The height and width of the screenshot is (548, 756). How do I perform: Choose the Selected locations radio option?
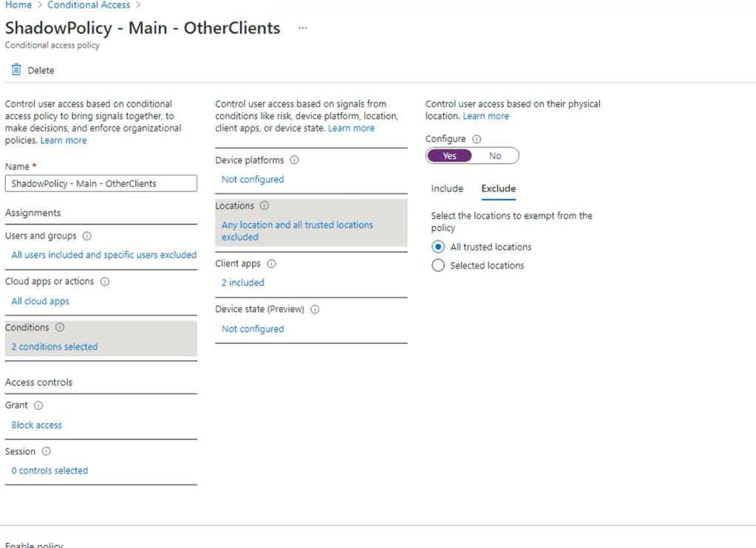[x=437, y=266]
